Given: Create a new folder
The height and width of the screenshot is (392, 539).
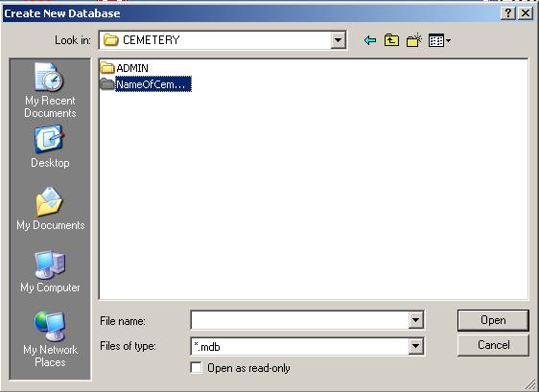Looking at the screenshot, I should pos(414,40).
